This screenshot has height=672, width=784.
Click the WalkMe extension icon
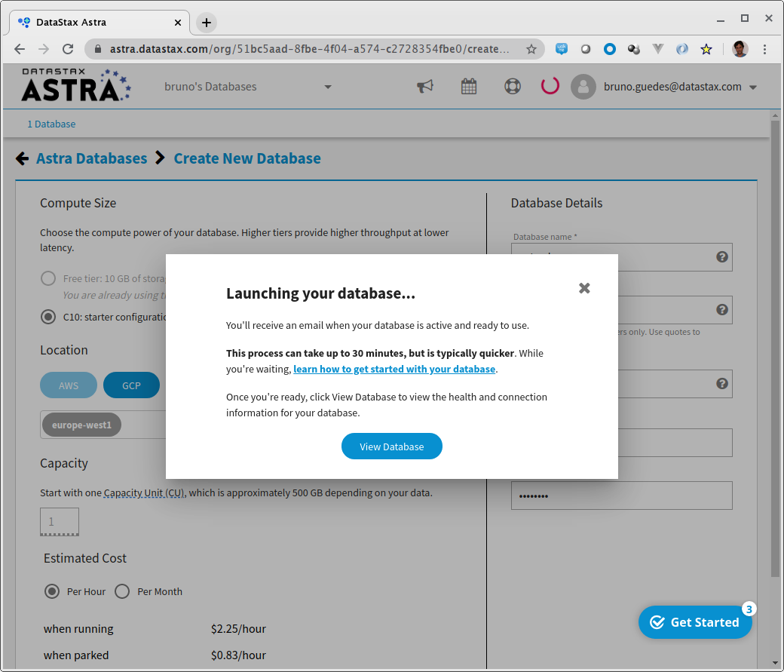click(562, 49)
